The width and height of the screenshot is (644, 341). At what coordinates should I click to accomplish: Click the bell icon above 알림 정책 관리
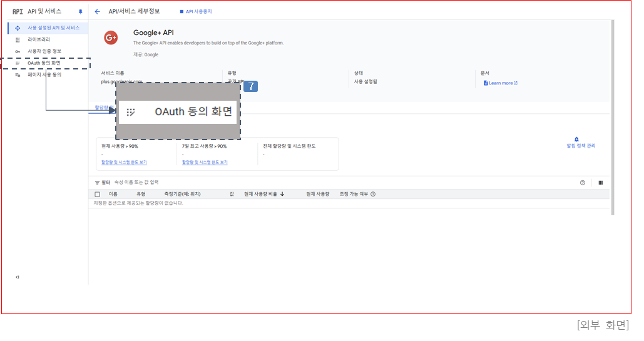576,140
